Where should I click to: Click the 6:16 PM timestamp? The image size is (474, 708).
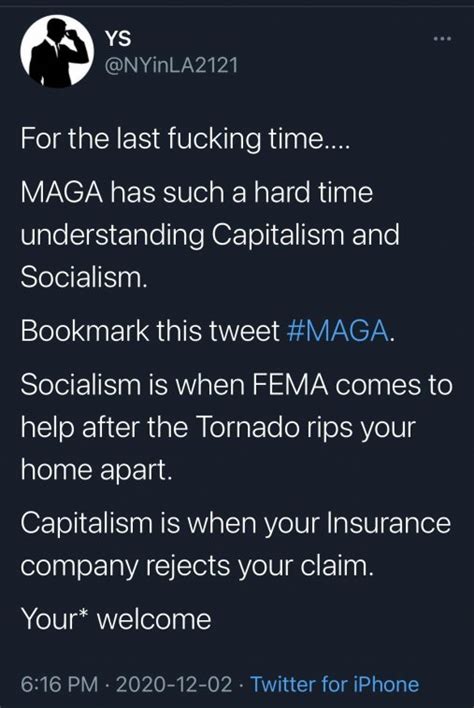[x=59, y=684]
